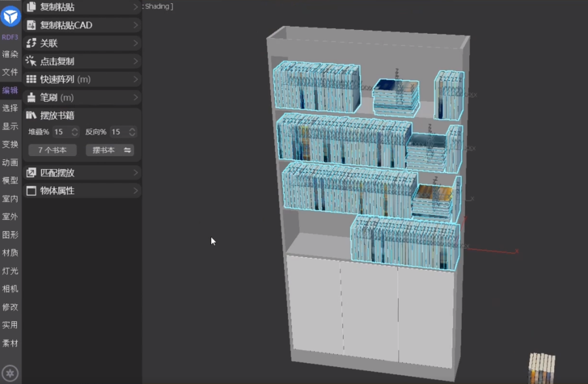Screen dimensions: 588x384
Task: Expand the 复制粘贴CAD section arrow
Action: pos(135,25)
